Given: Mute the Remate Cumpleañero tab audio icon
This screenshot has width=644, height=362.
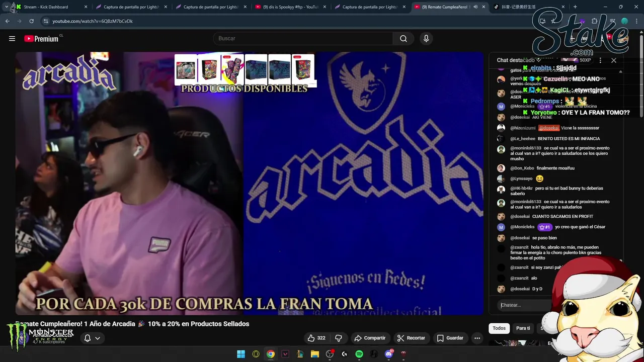Looking at the screenshot, I should point(475,7).
